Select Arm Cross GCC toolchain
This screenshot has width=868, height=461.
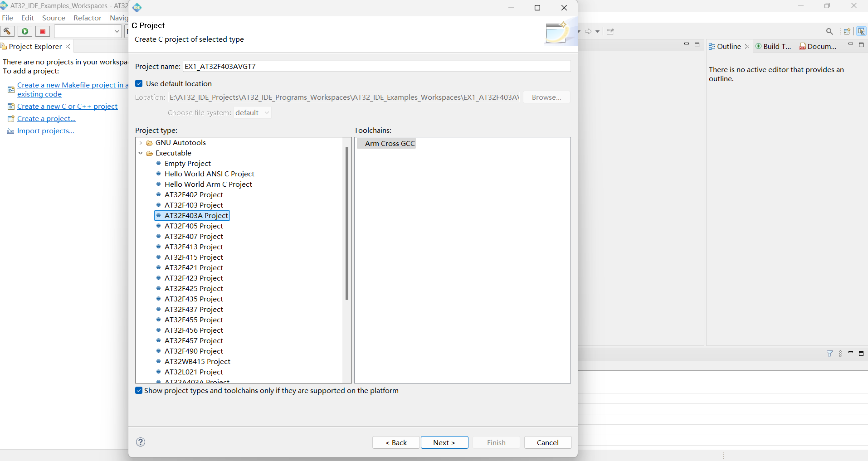click(386, 143)
